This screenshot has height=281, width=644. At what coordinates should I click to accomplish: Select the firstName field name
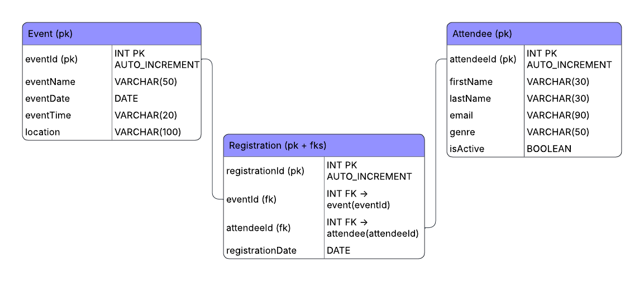click(471, 82)
